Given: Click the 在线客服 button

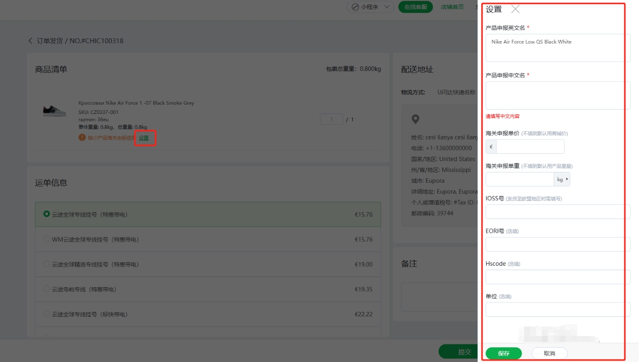Looking at the screenshot, I should [415, 7].
